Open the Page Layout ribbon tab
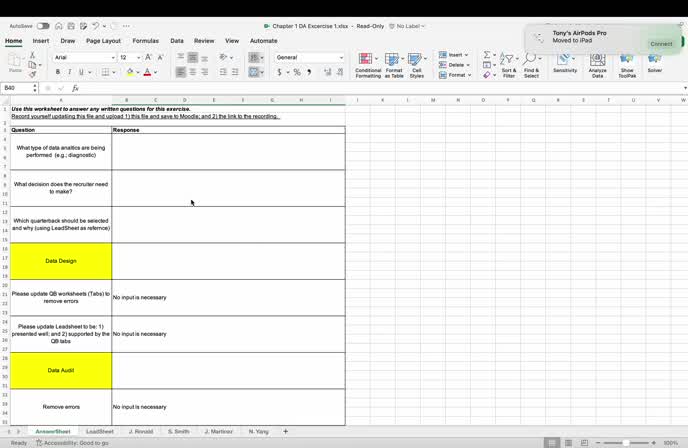Image resolution: width=688 pixels, height=448 pixels. coord(103,41)
